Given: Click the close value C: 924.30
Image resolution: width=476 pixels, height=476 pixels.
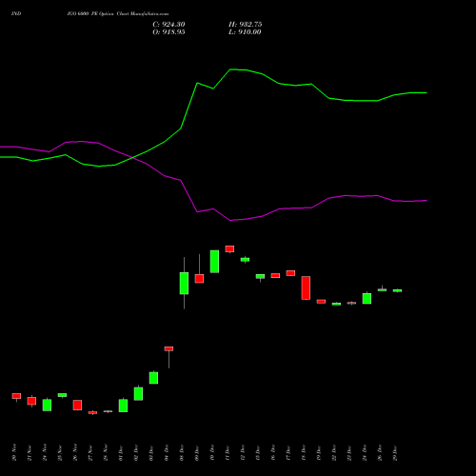Looking at the screenshot, I should pyautogui.click(x=169, y=25).
